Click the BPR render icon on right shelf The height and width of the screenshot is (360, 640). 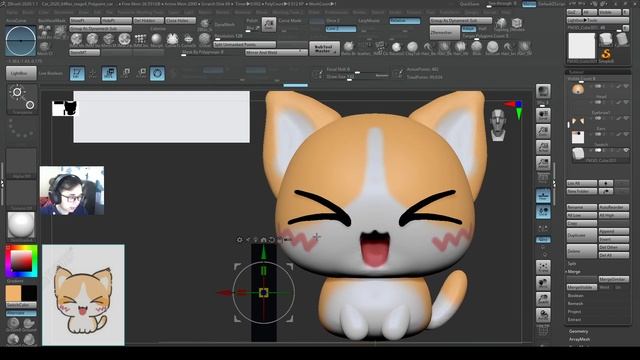click(543, 91)
